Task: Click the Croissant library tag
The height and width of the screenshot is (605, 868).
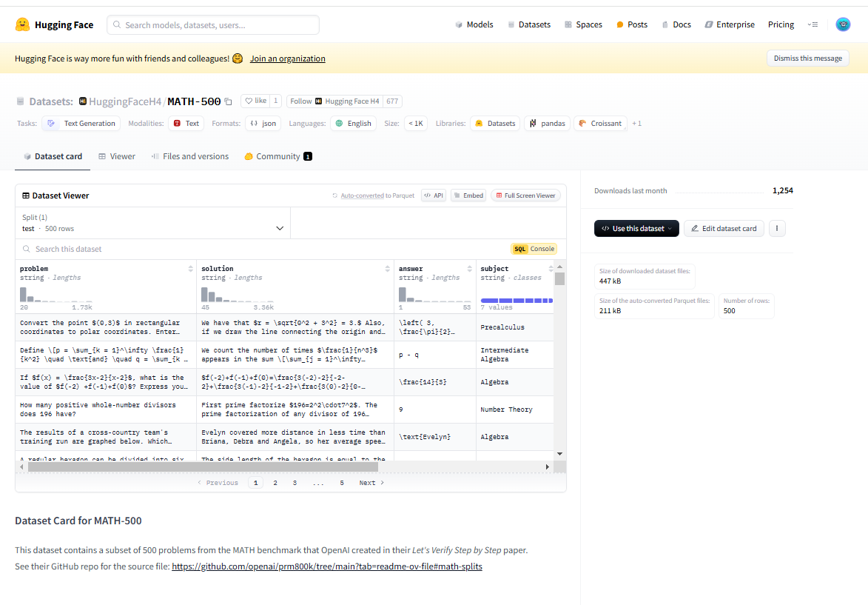Action: tap(600, 123)
